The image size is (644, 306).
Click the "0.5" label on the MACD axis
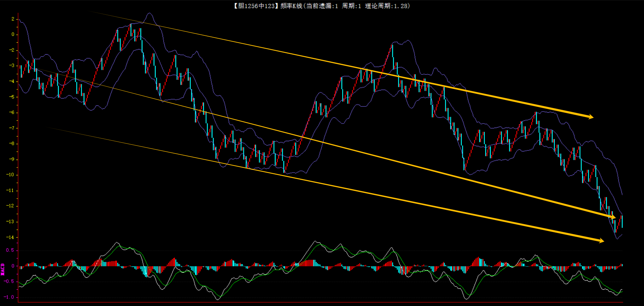[x=10, y=250]
